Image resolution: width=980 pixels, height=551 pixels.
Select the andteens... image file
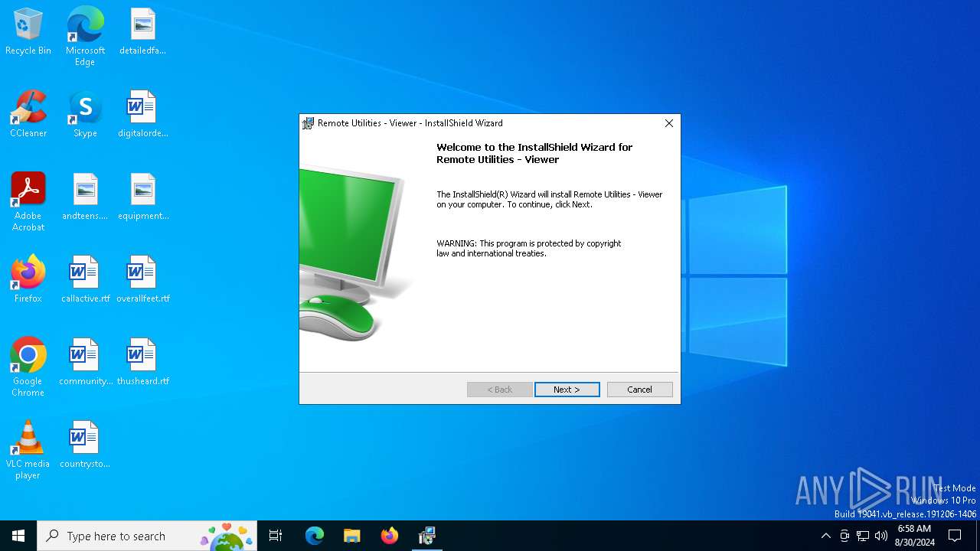pyautogui.click(x=85, y=197)
